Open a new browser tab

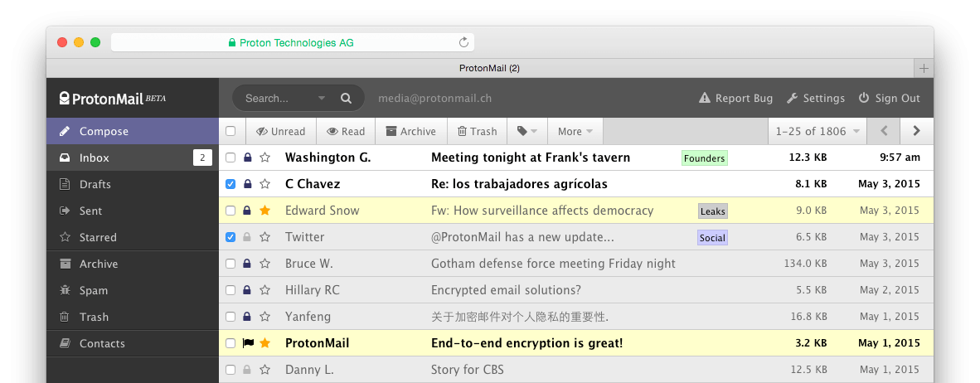click(924, 68)
